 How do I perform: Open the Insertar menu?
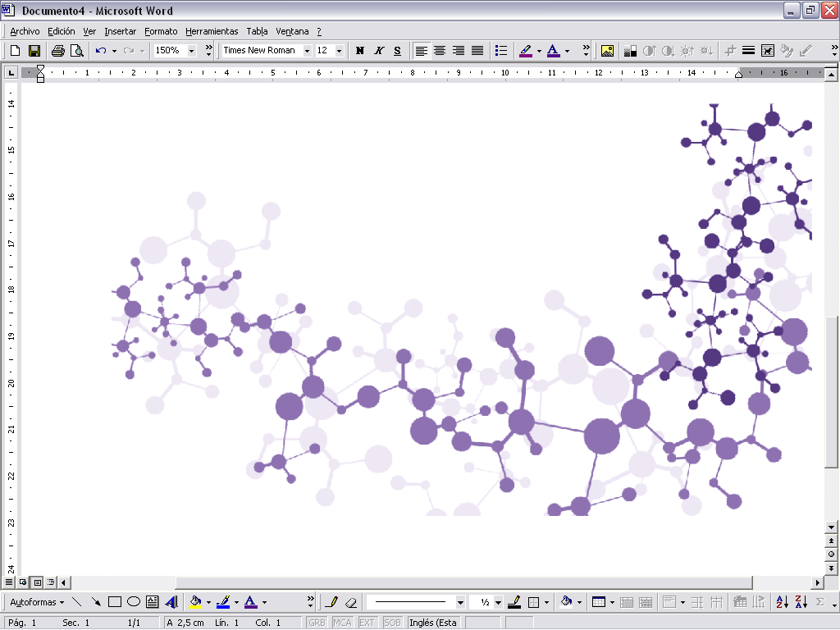pos(120,32)
